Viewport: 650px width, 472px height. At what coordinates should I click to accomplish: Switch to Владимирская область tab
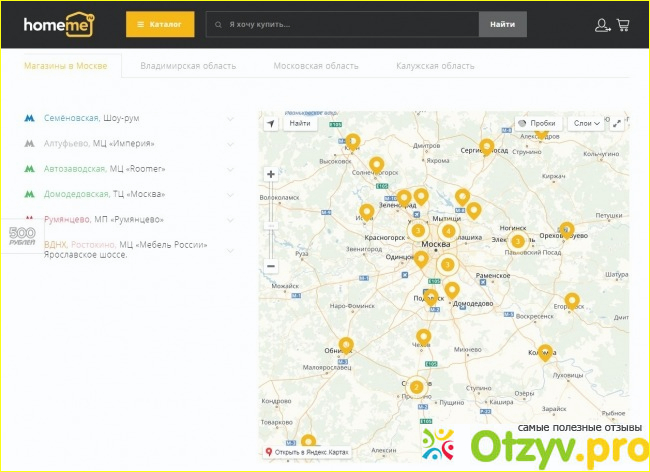pos(188,66)
